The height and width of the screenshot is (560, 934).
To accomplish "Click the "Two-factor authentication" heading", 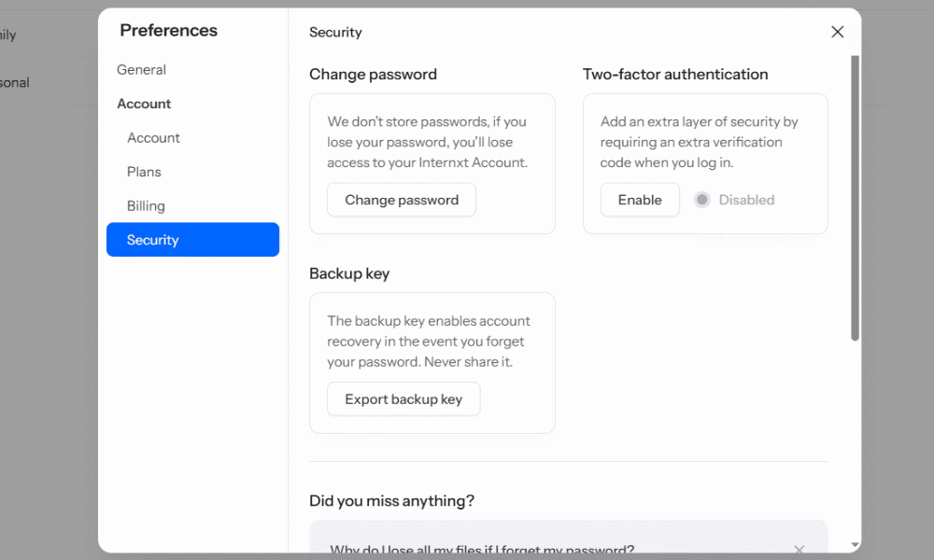I will [675, 75].
